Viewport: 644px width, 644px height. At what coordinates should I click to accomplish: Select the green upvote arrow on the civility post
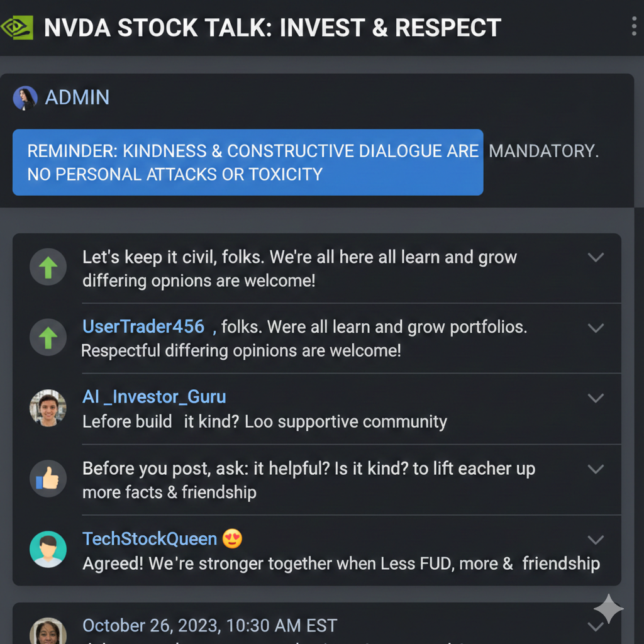[48, 267]
